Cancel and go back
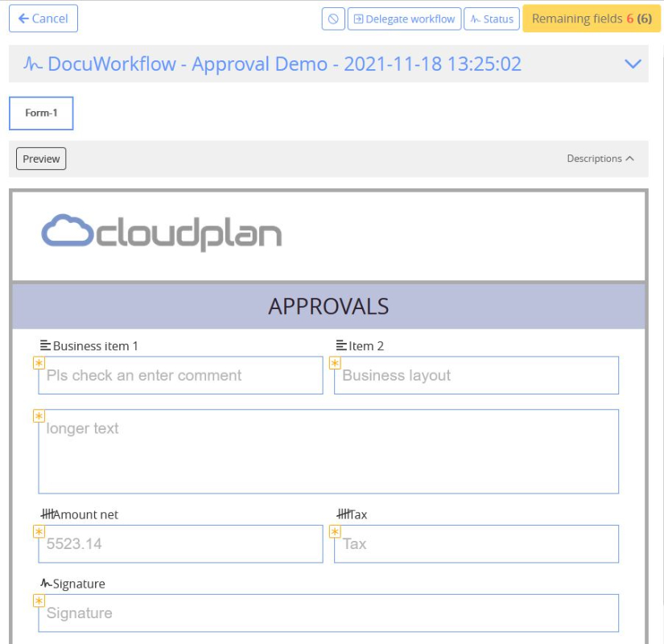The width and height of the screenshot is (664, 644). click(43, 19)
